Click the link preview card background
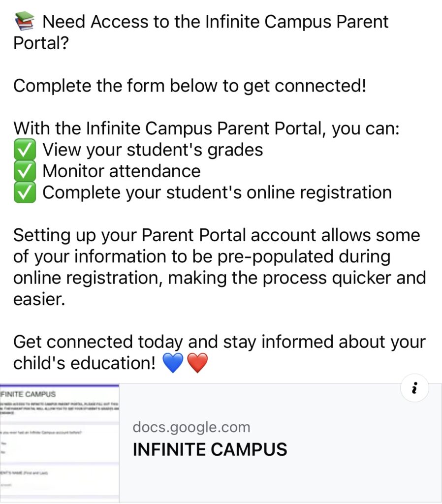 coord(281,443)
